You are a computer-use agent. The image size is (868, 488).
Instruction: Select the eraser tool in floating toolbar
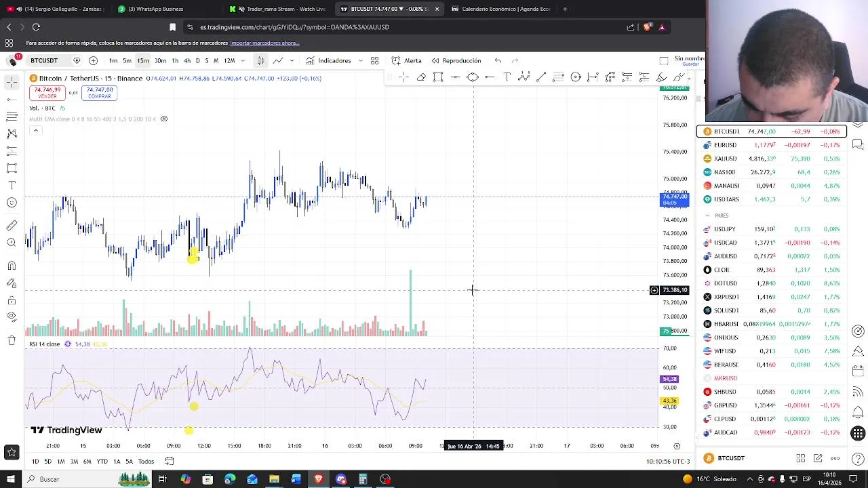pyautogui.click(x=421, y=77)
